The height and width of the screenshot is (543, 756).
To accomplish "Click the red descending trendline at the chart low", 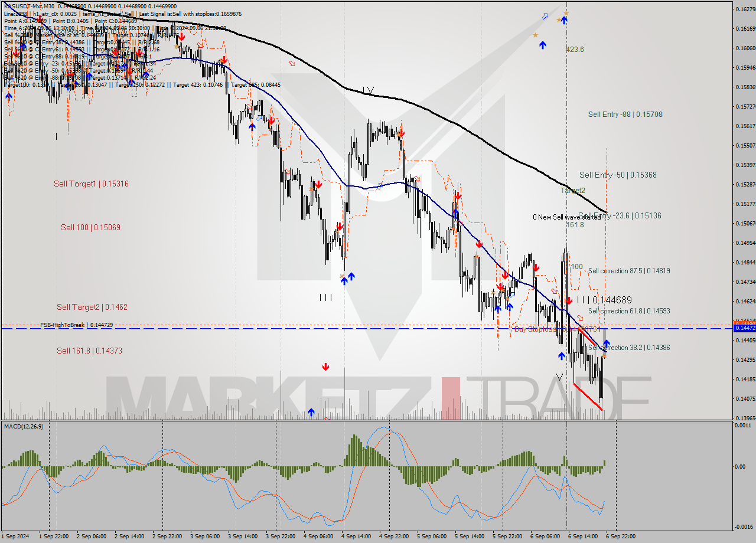I will click(588, 397).
